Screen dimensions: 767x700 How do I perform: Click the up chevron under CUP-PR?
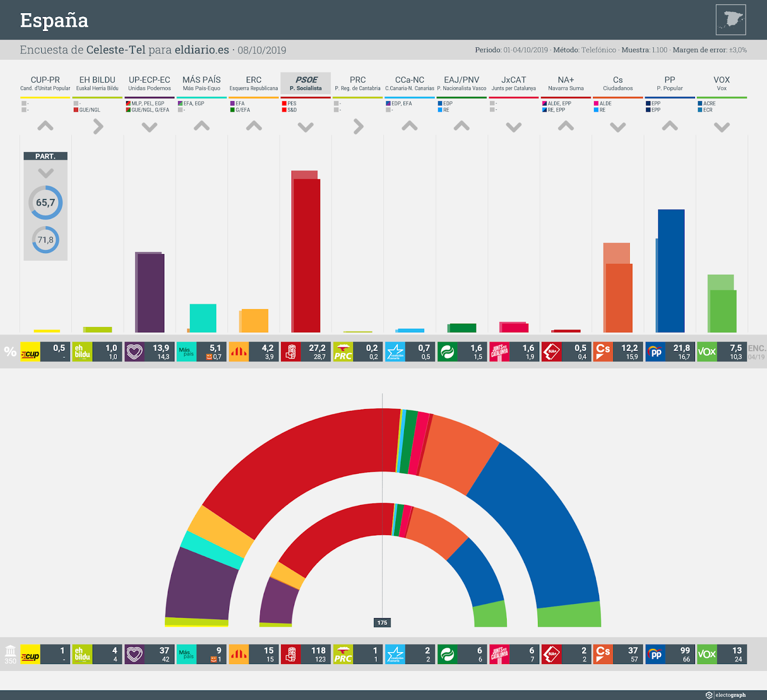(45, 126)
